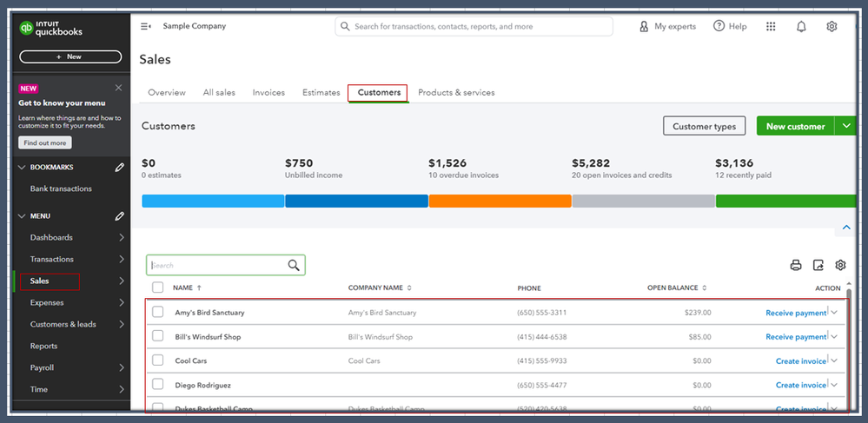868x423 pixels.
Task: Check the Diego Rodriguez row checkbox
Action: [x=158, y=384]
